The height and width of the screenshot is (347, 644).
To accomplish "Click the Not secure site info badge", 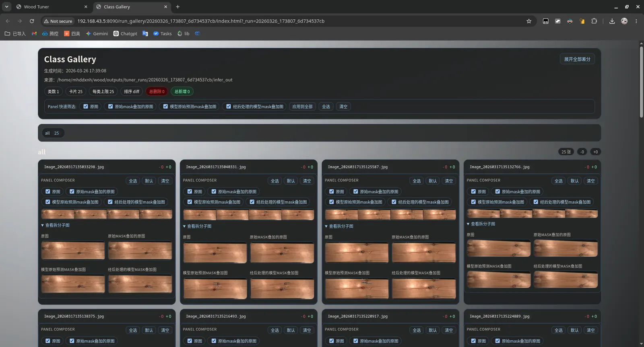I will 58,21.
